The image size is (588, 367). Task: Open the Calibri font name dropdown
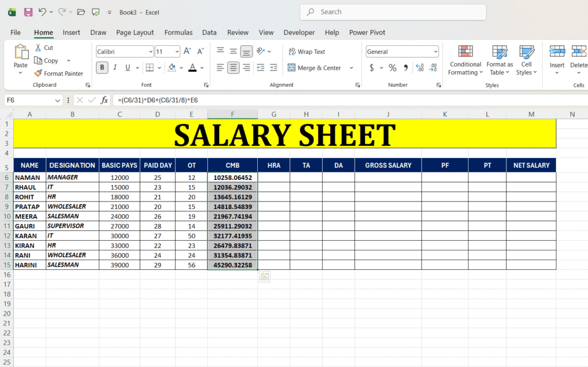(150, 52)
